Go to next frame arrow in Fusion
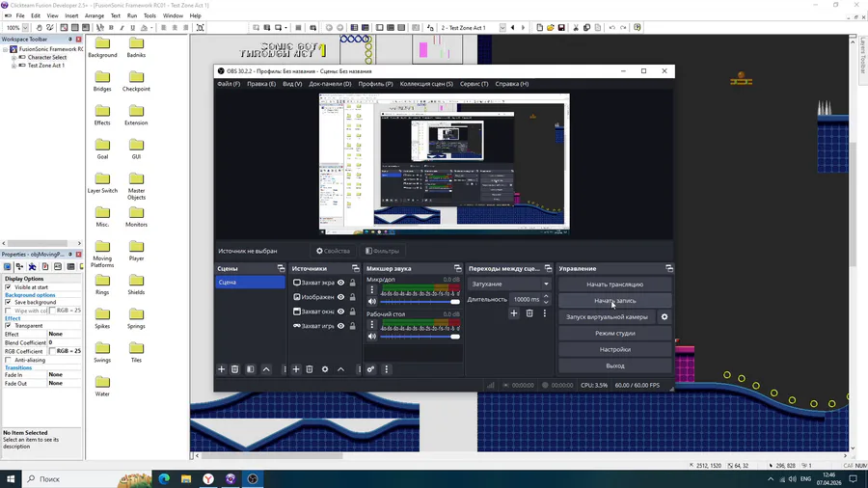Screen dimensions: 868x488 [523, 28]
